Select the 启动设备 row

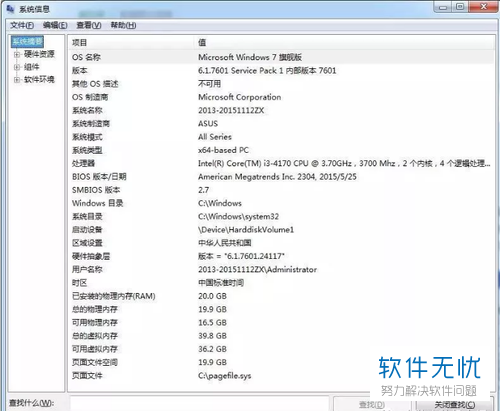pyautogui.click(x=281, y=230)
